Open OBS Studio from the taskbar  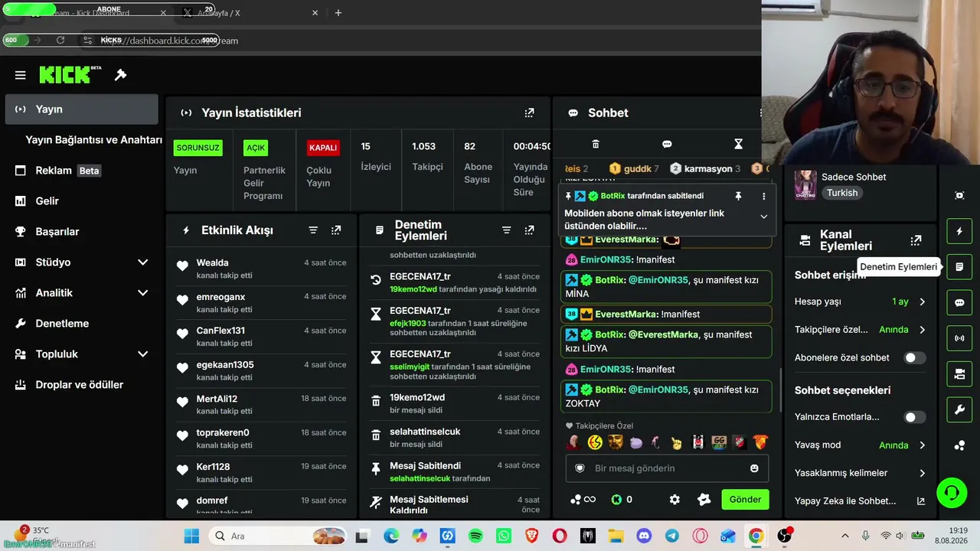[784, 536]
